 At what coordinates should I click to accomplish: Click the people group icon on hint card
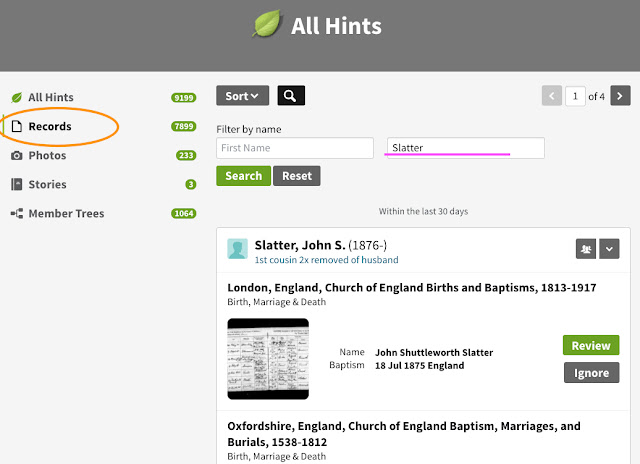click(585, 249)
